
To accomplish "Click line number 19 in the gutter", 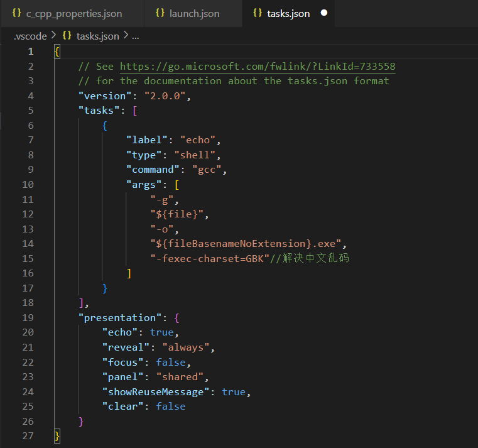I will coord(28,318).
